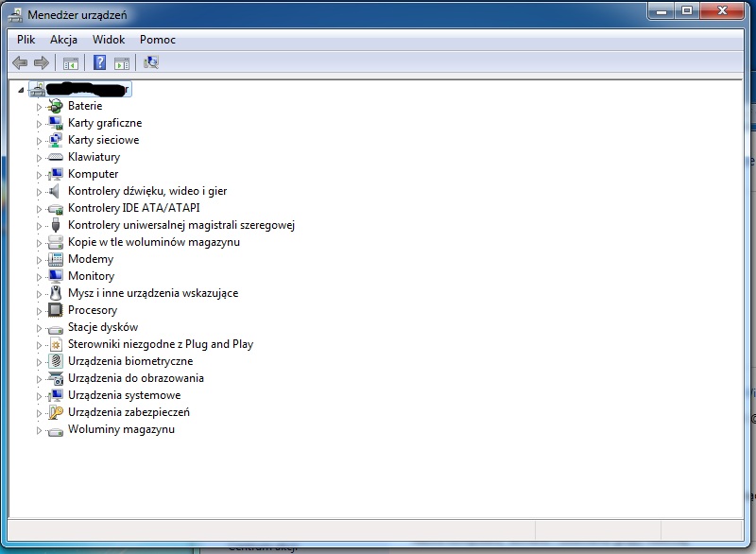Select Urządzenia systemowe row
Screen dimensions: 756x554
[125, 395]
